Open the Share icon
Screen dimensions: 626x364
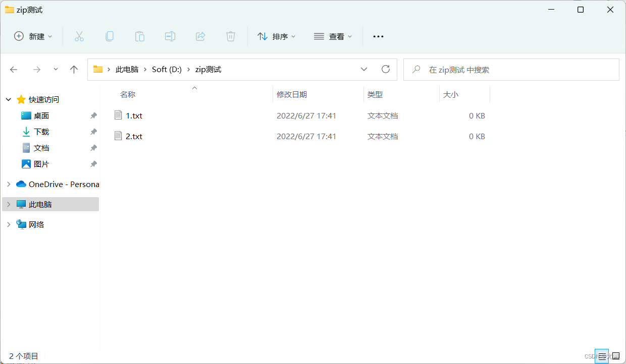(x=200, y=36)
